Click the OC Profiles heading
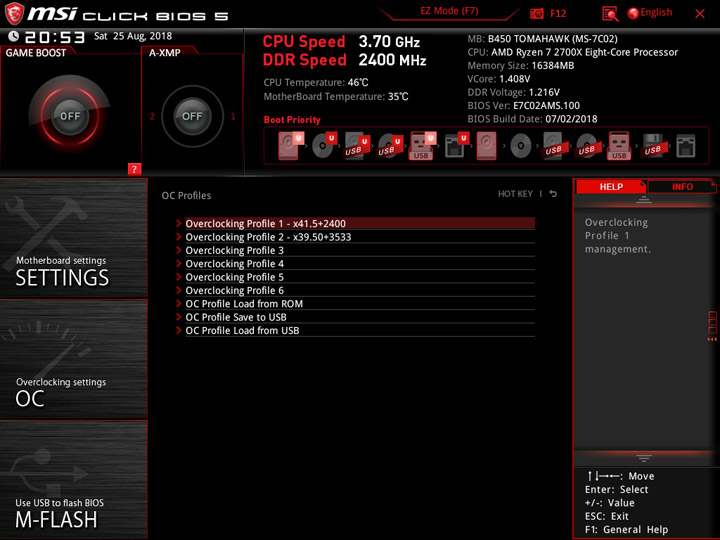 [186, 196]
